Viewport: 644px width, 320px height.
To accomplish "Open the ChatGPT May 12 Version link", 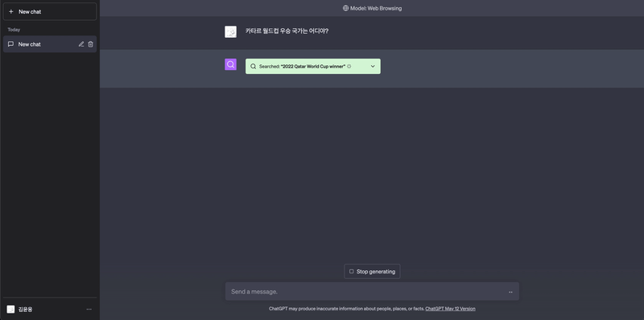I will tap(450, 309).
